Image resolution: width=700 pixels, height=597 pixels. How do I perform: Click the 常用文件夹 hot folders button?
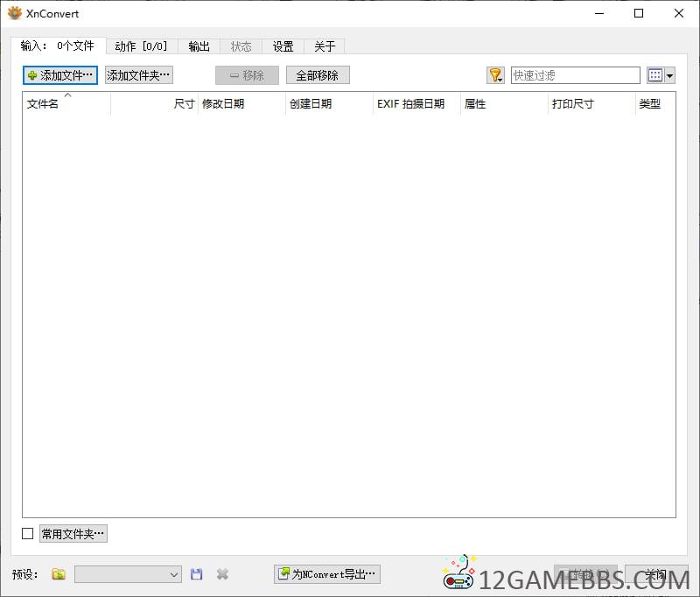(x=73, y=534)
